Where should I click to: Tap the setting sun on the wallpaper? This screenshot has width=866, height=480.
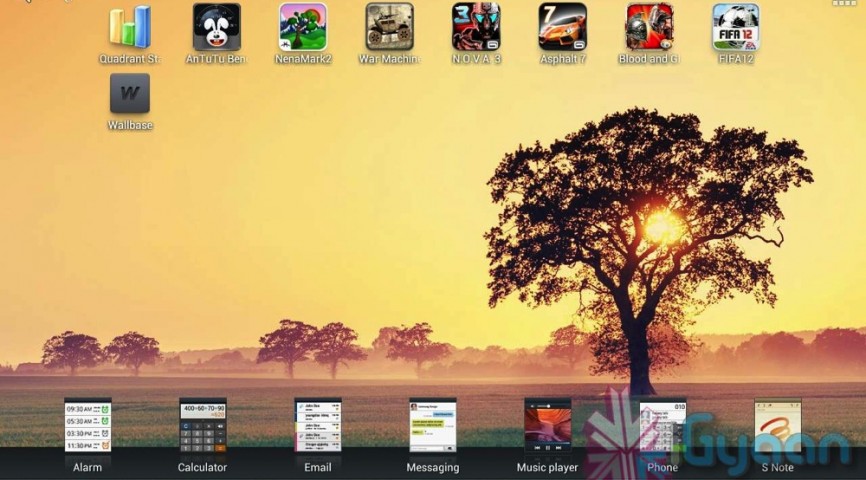click(661, 227)
